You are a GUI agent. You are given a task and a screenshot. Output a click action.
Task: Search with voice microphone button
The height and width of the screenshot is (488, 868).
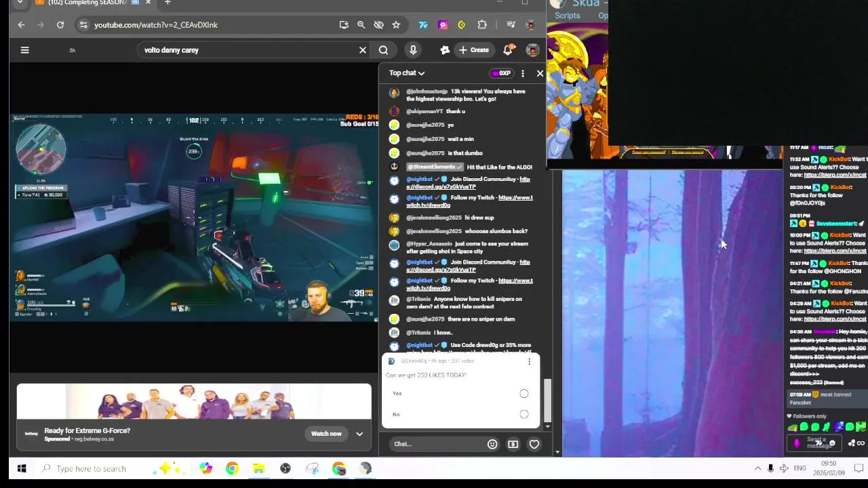(x=413, y=50)
